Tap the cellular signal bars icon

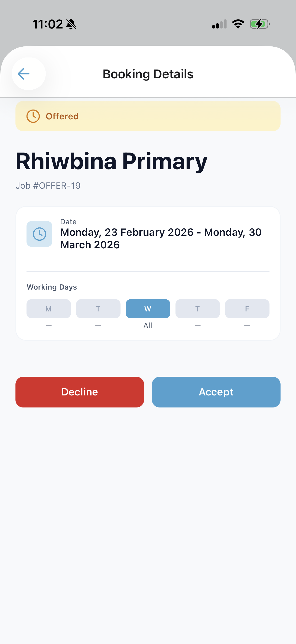pyautogui.click(x=219, y=24)
